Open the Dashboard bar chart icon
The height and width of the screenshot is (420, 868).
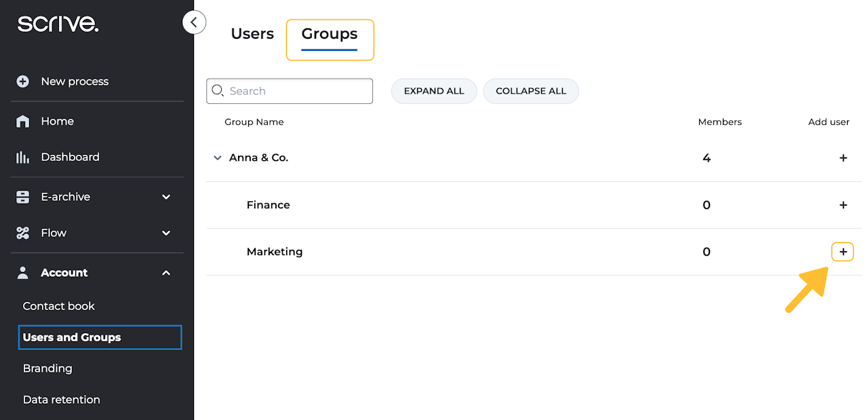tap(23, 157)
